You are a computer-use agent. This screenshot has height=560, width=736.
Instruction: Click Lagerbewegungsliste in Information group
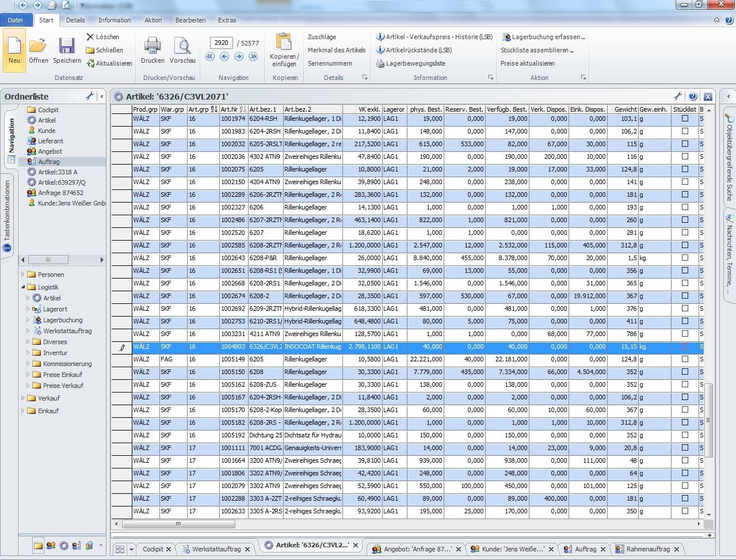pos(415,63)
